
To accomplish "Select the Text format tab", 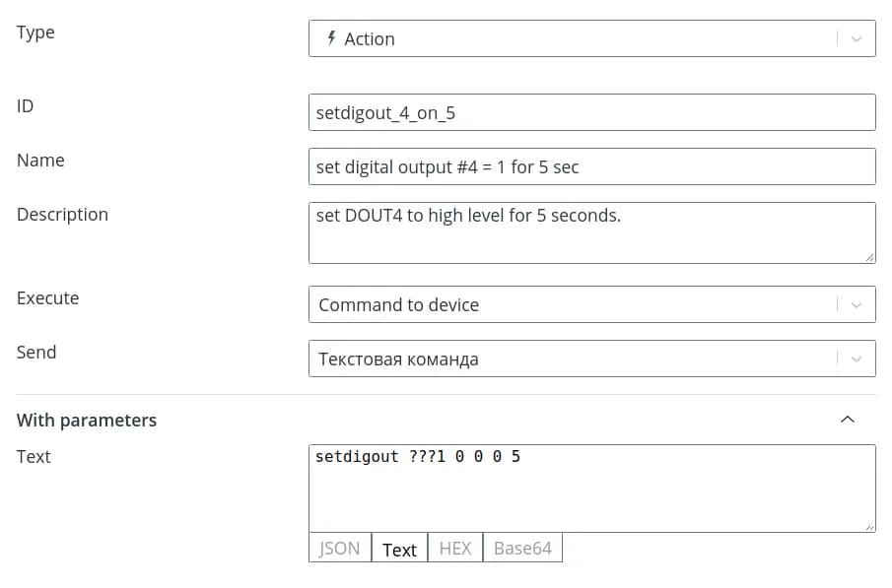I will [x=399, y=550].
